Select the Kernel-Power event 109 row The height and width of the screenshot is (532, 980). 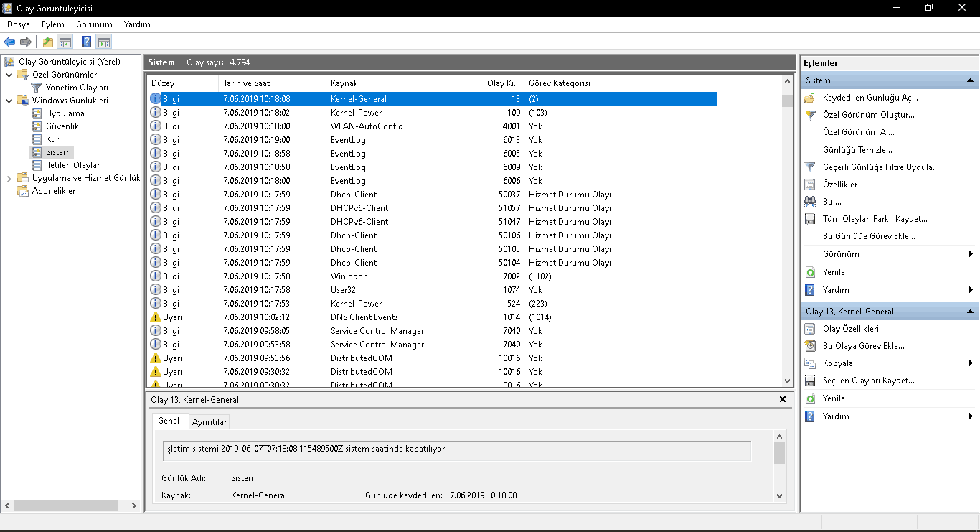tap(433, 113)
